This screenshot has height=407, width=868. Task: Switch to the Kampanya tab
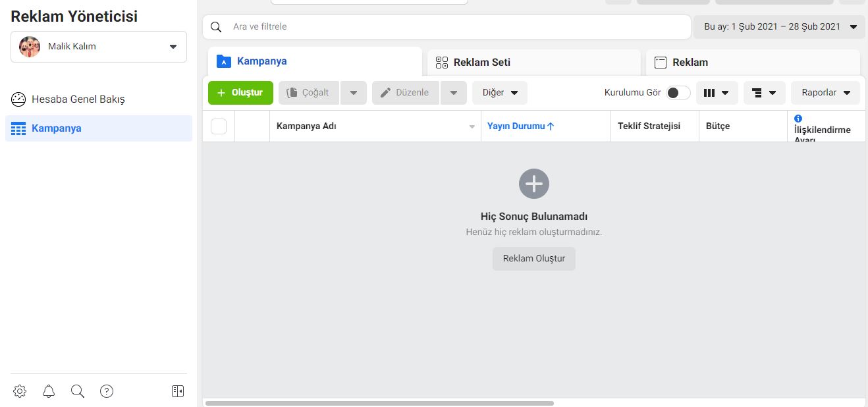(x=315, y=61)
